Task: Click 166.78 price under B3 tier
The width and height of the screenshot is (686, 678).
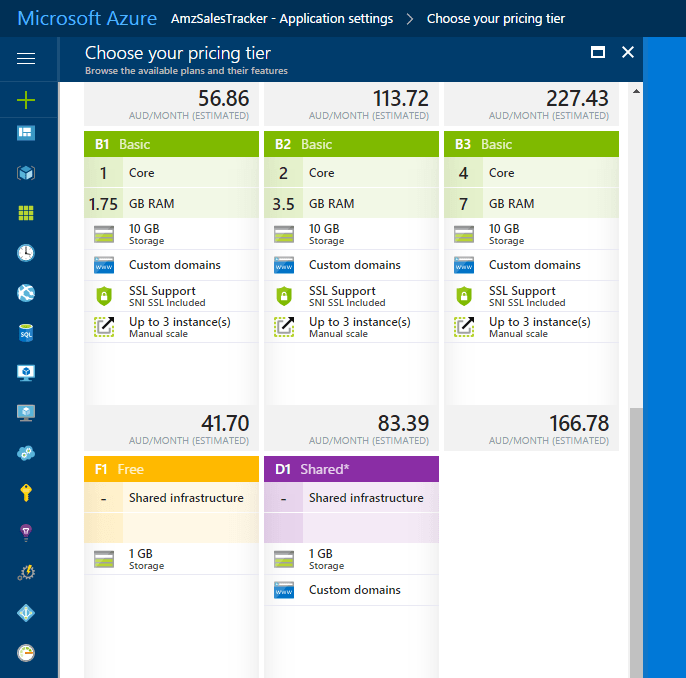Action: 579,423
